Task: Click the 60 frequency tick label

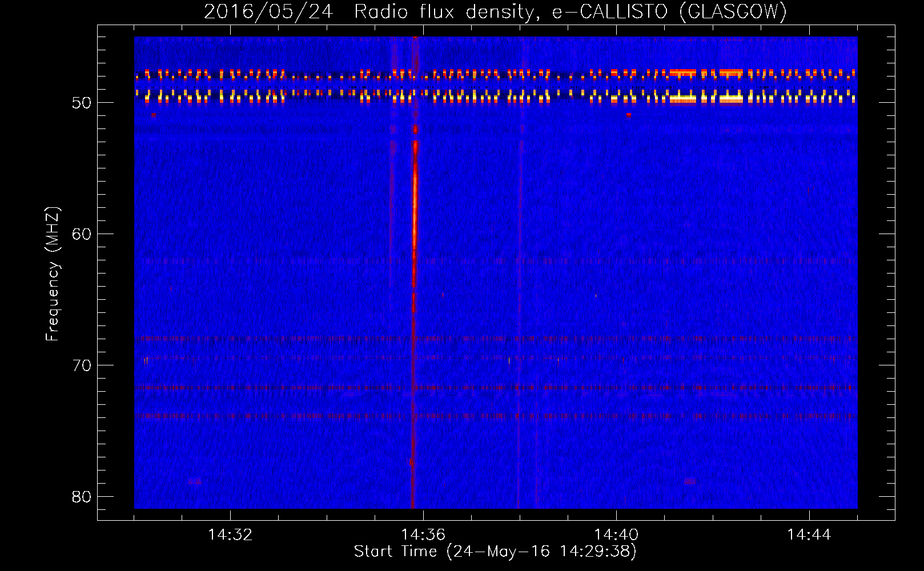Action: (82, 234)
